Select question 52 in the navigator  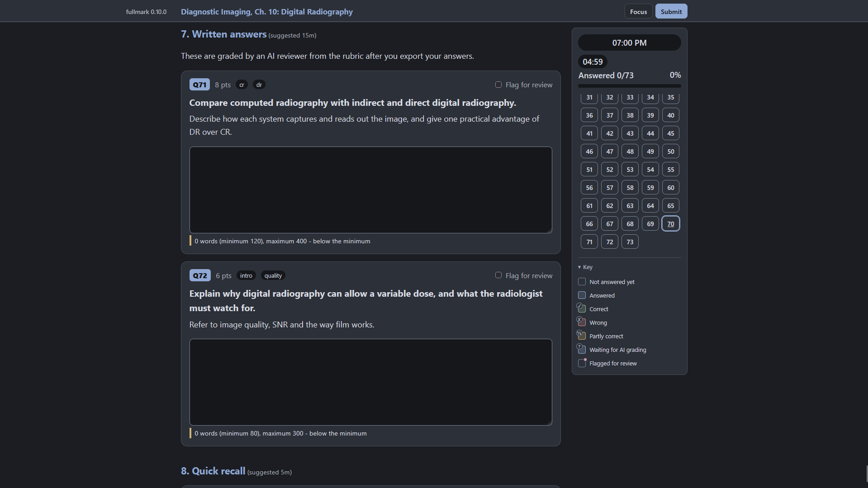coord(610,169)
